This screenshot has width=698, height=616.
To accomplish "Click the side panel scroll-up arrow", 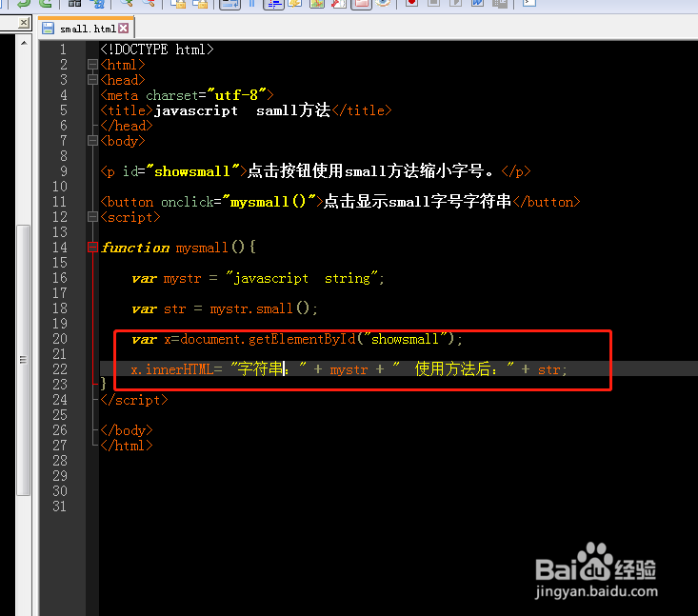I will [24, 43].
